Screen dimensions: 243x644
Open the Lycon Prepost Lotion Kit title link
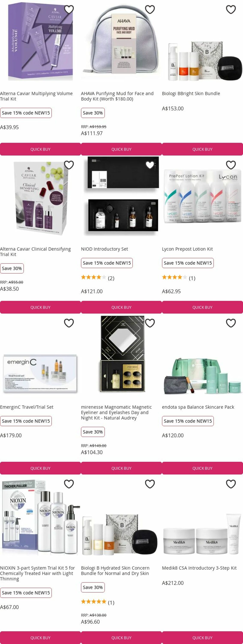187,249
